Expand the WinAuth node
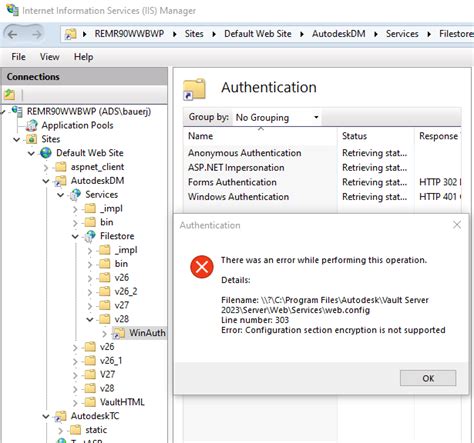 point(105,333)
